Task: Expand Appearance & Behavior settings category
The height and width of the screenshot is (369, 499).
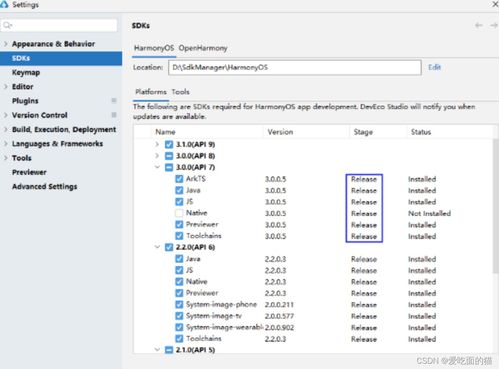Action: pos(6,44)
